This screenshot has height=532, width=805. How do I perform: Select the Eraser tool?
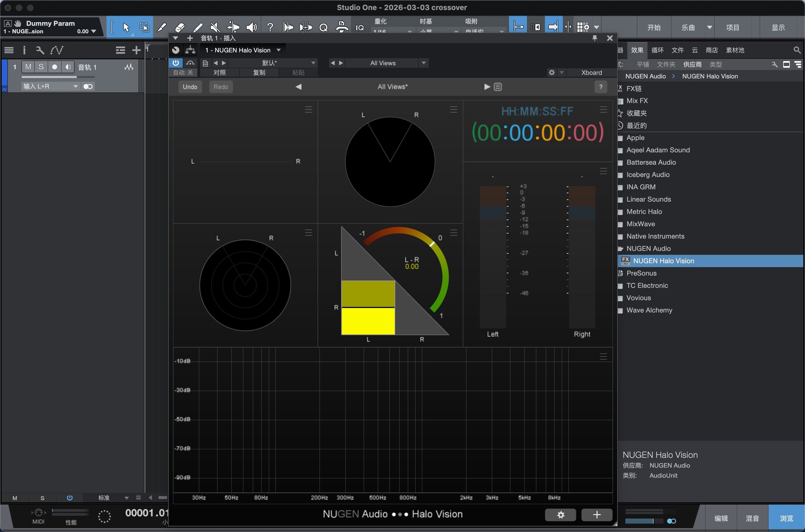(x=179, y=28)
